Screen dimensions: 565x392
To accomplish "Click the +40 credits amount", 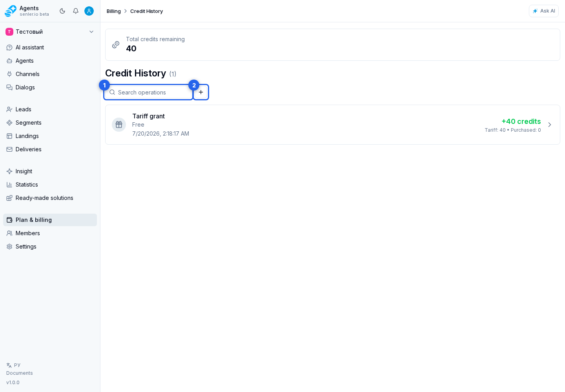I will tap(521, 122).
